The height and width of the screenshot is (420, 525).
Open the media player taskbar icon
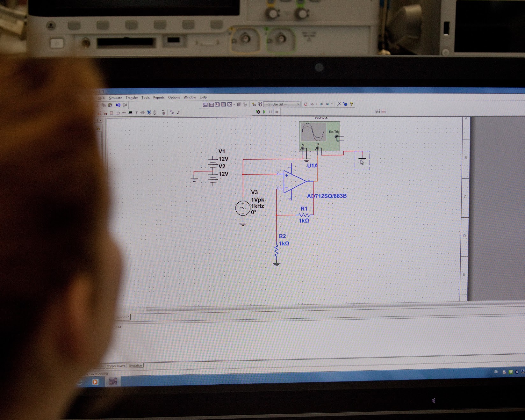point(95,382)
